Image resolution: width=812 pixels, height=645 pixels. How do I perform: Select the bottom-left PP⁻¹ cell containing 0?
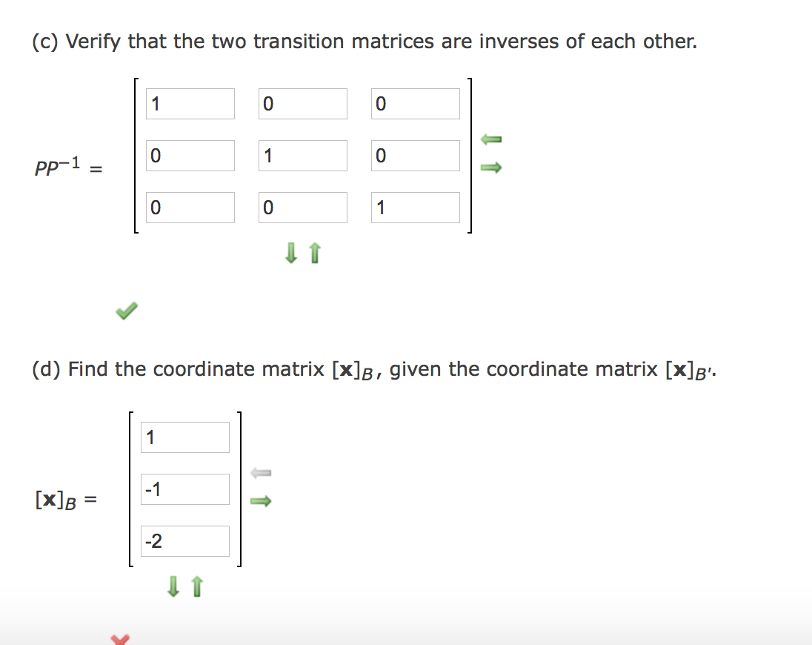190,207
